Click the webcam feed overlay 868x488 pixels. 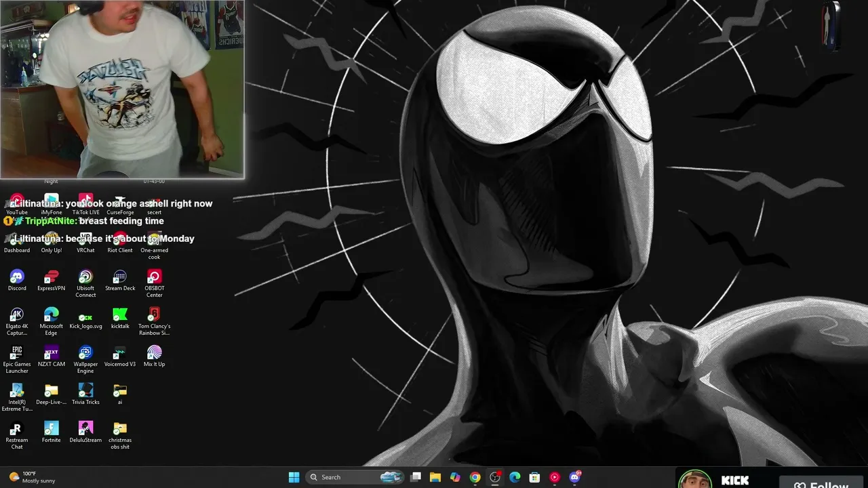(122, 89)
